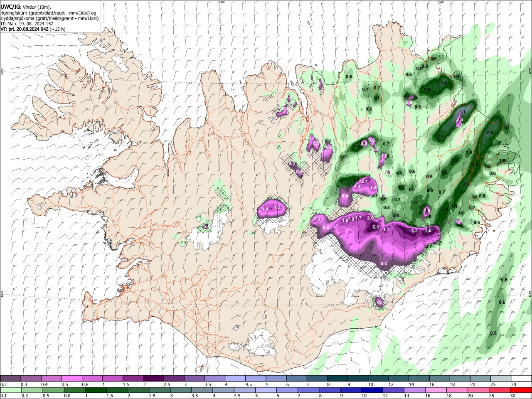The width and height of the screenshot is (532, 399).
Task: Click the '(+13 h)' forecast offset
Action: click(x=57, y=29)
